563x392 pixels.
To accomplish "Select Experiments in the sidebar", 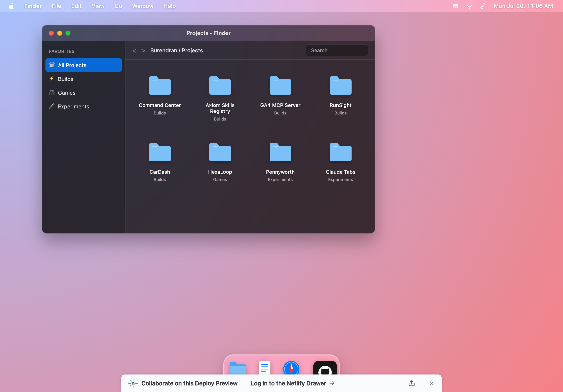I will pos(83,106).
